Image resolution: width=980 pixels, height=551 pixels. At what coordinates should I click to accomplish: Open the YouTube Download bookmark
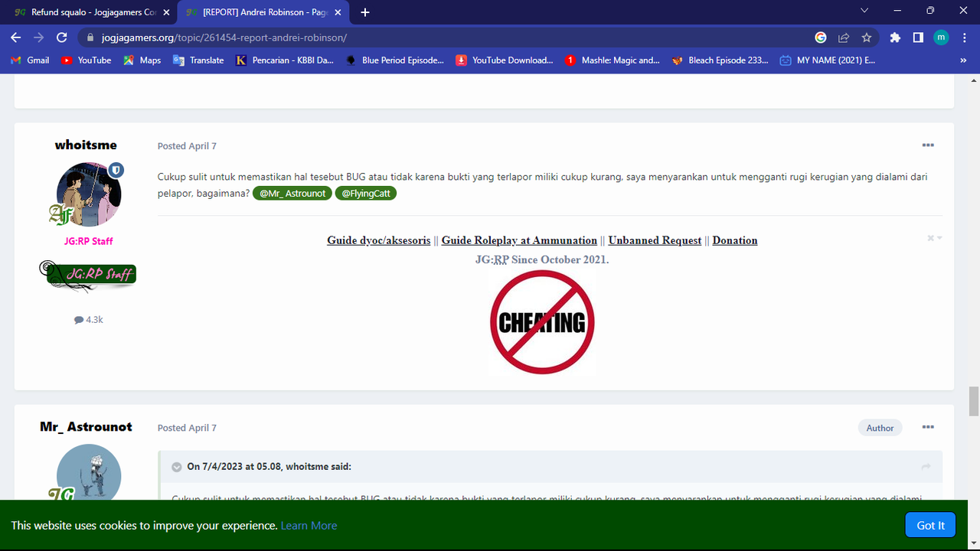point(505,60)
